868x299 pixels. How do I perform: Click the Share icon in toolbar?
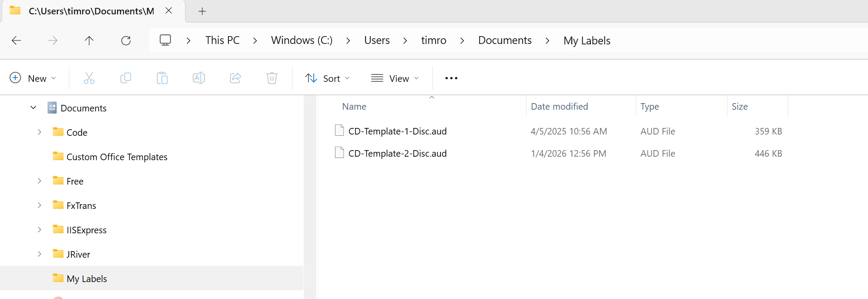point(235,78)
